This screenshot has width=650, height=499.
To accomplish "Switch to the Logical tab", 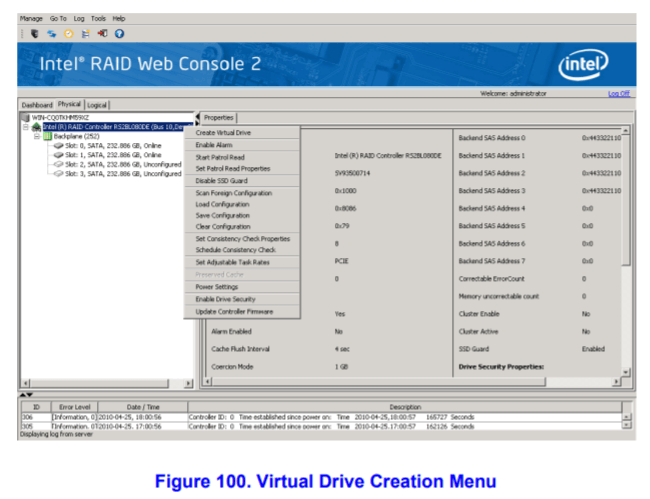I will pos(97,105).
